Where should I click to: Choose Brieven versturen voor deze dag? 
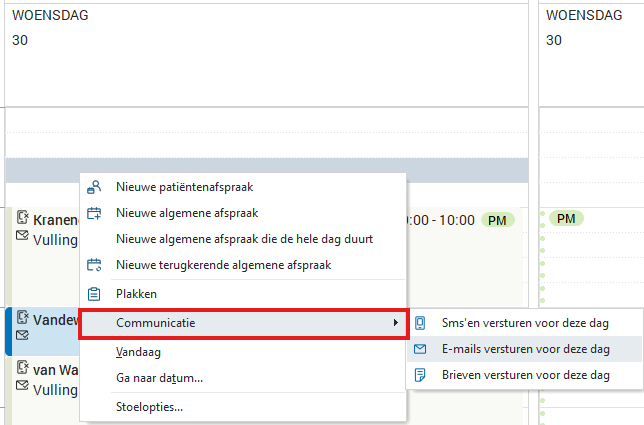[x=525, y=375]
